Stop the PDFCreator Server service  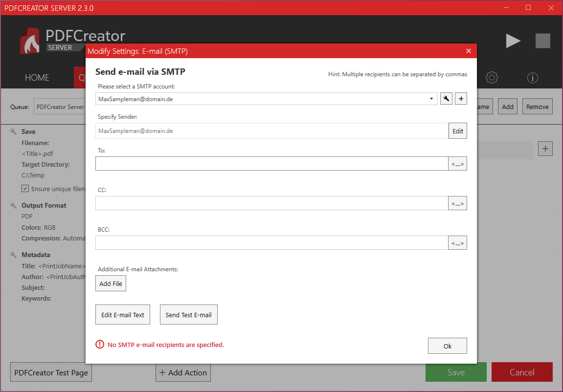pyautogui.click(x=543, y=41)
